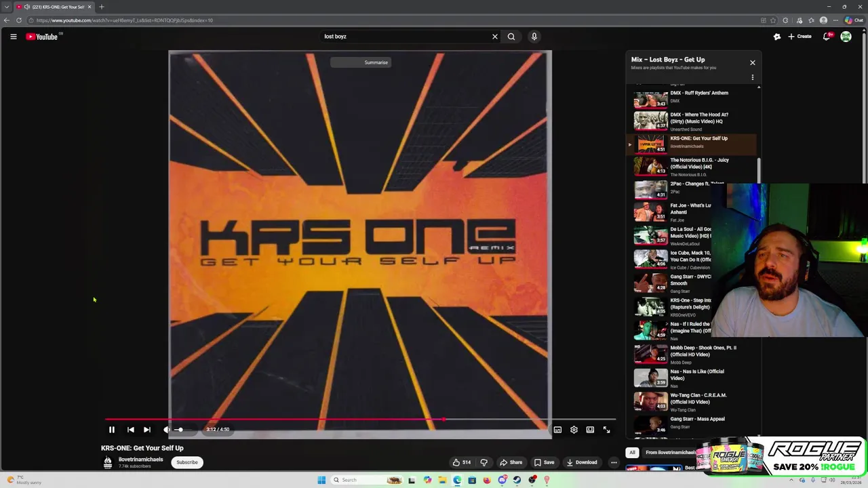Mute the video with the speaker icon
Viewport: 868px width, 488px height.
click(166, 430)
